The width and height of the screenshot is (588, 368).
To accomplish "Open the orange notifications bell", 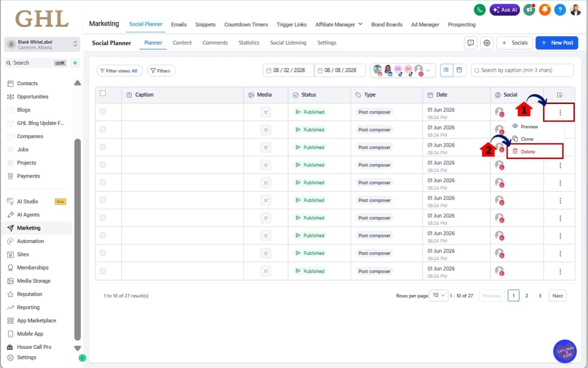I will (x=544, y=10).
